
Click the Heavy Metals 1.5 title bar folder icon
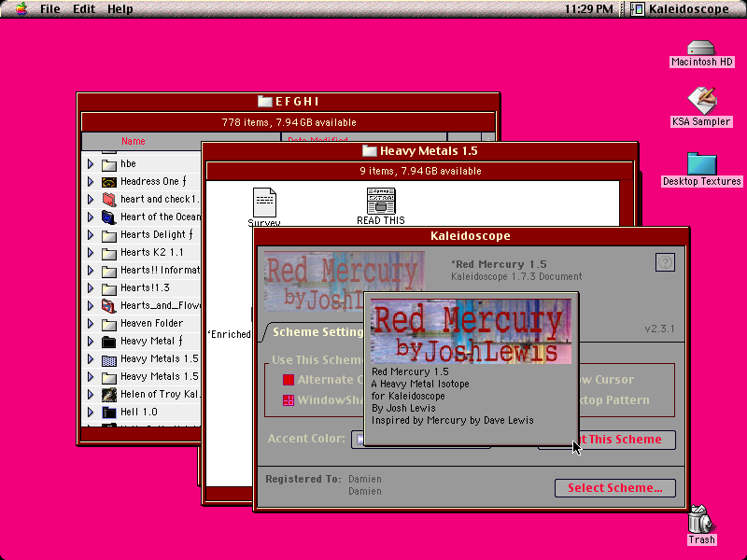click(369, 151)
